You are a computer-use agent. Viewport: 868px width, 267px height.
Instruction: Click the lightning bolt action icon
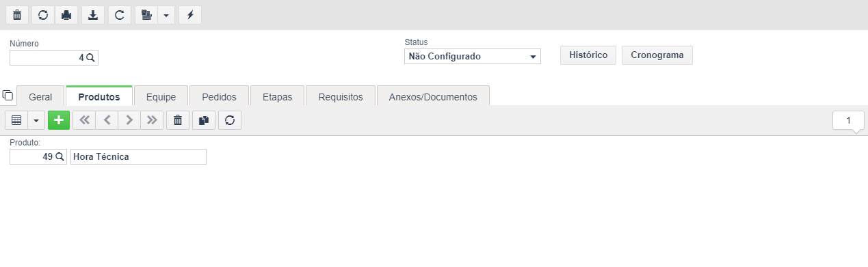point(190,15)
